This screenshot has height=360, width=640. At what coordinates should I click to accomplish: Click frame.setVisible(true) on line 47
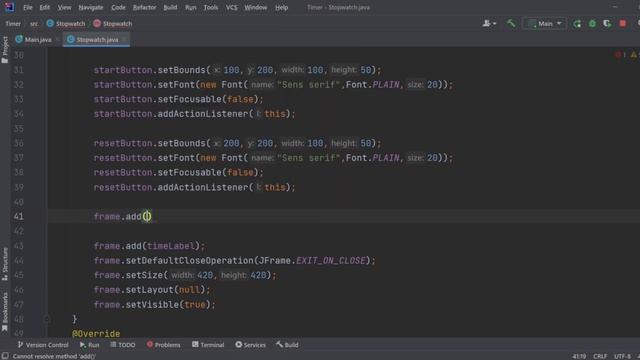pyautogui.click(x=154, y=304)
